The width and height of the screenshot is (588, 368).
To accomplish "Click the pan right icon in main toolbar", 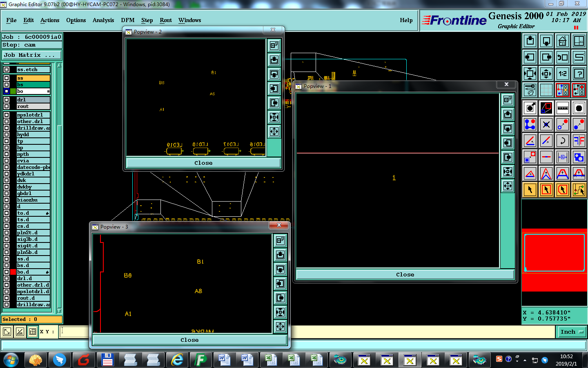I will click(546, 57).
